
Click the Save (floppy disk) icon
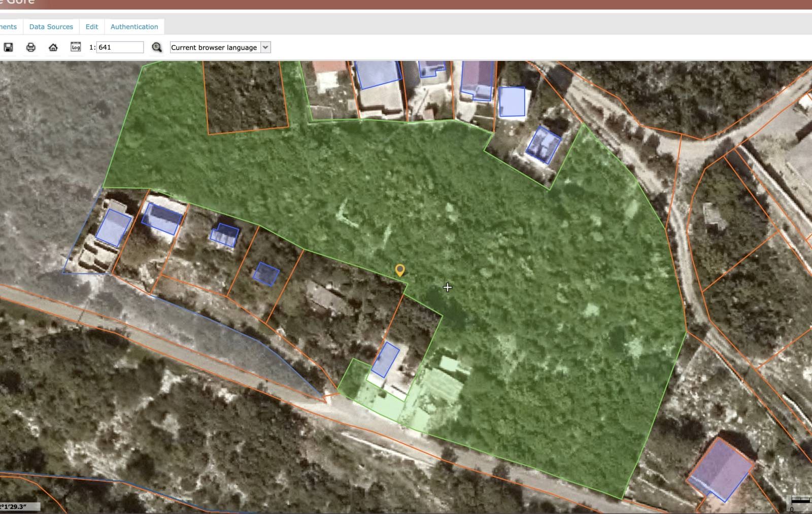8,47
